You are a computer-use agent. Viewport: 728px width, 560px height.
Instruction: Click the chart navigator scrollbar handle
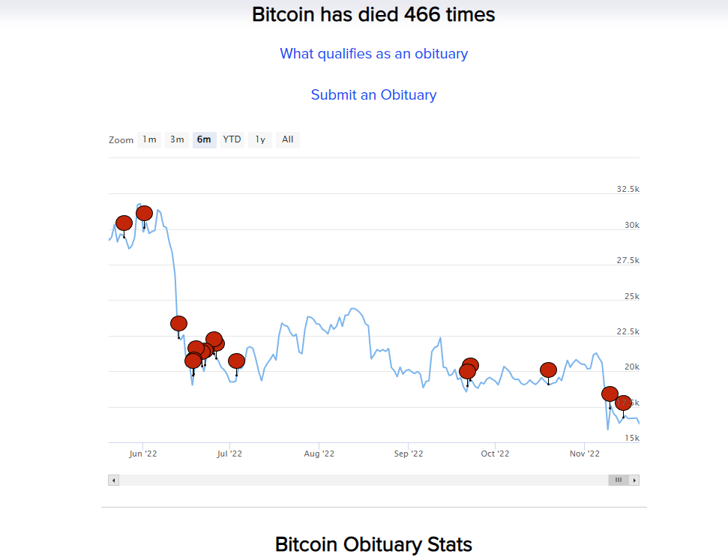coord(619,480)
